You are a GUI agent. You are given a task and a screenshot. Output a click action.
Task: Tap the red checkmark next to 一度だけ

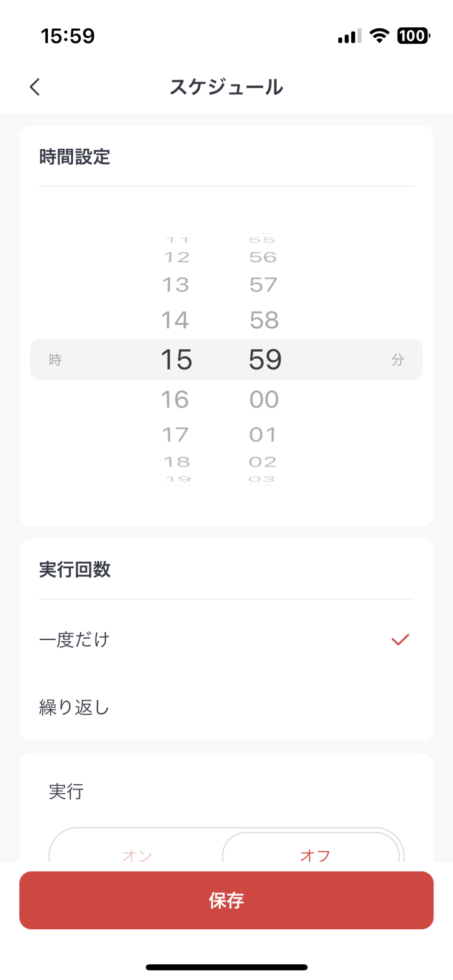click(x=400, y=640)
